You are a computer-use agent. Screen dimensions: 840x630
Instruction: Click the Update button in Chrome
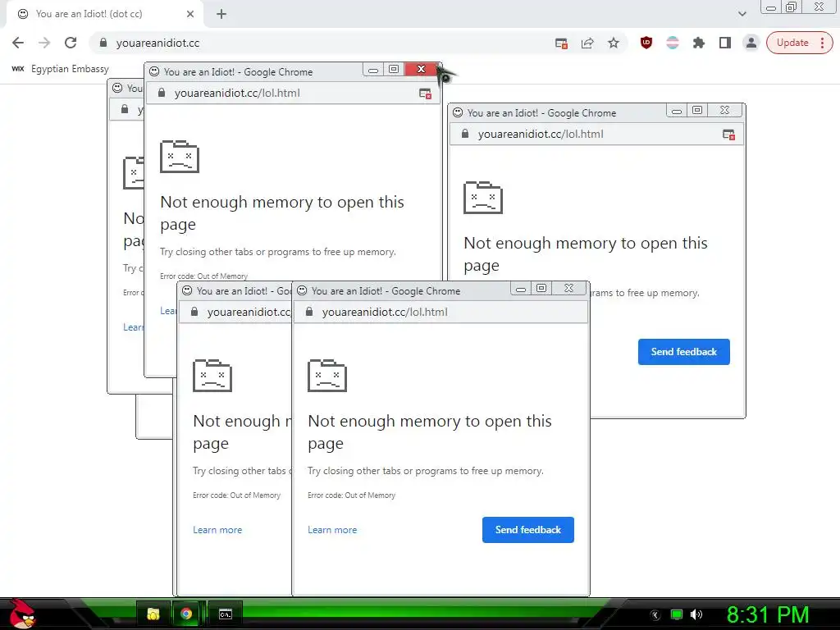799,43
